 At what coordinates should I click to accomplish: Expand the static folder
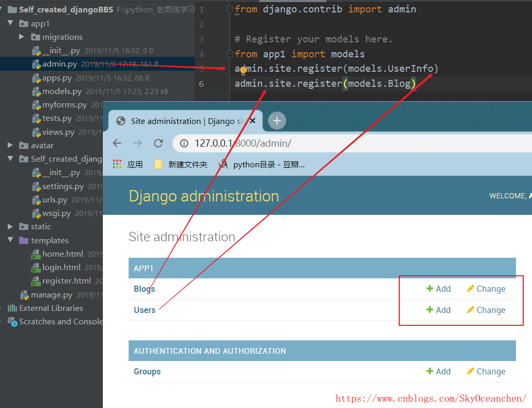coord(10,227)
